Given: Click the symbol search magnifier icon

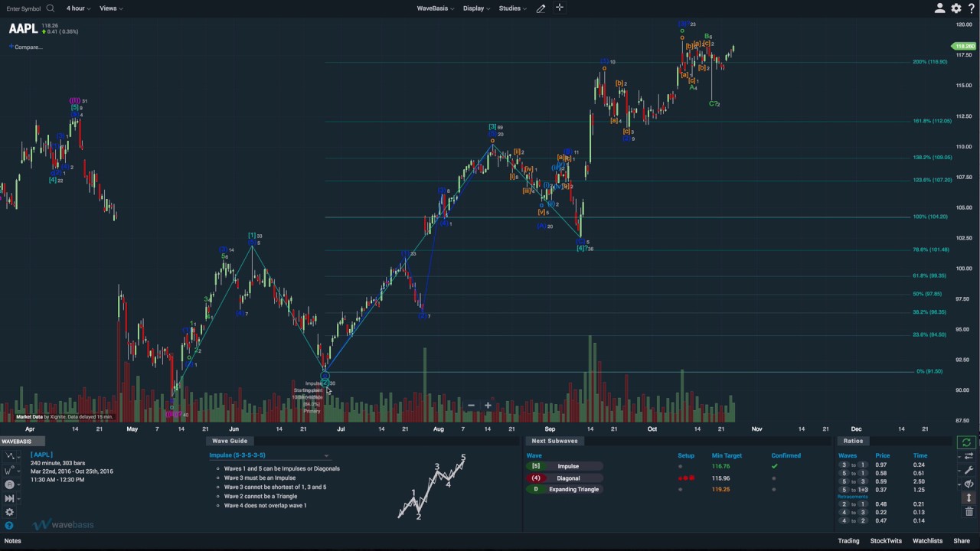Looking at the screenshot, I should pyautogui.click(x=50, y=8).
